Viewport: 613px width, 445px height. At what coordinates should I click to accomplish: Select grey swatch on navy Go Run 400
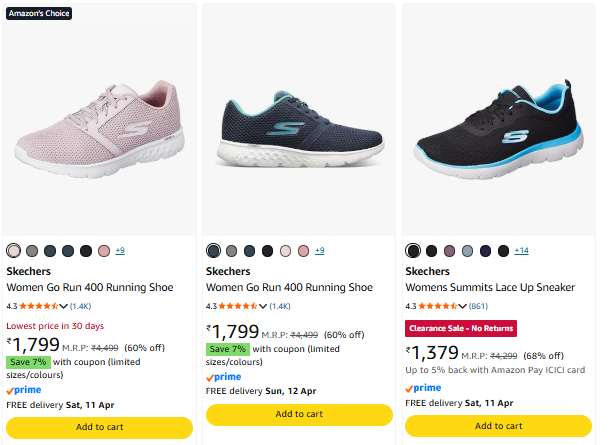(x=232, y=250)
